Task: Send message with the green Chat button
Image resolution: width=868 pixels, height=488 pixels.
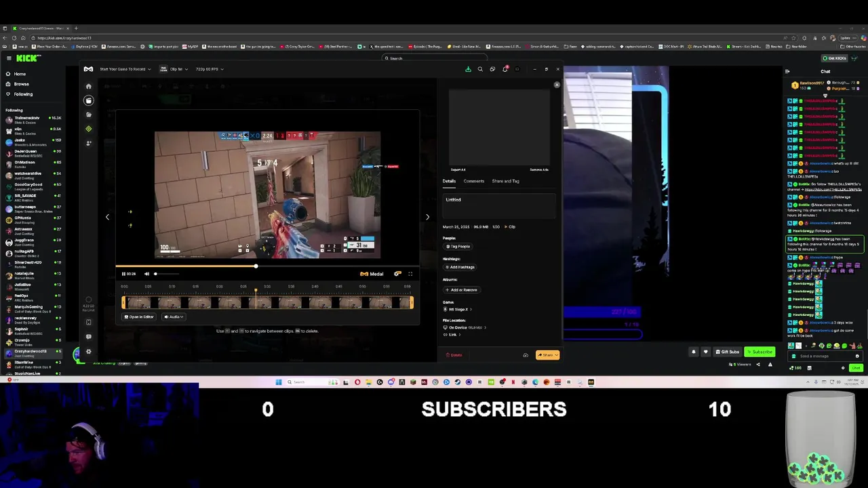Action: [x=856, y=368]
